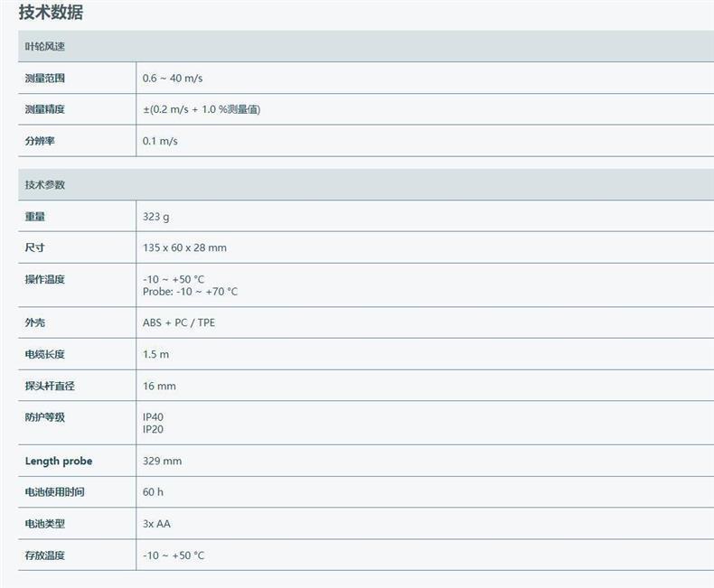Image resolution: width=714 pixels, height=588 pixels.
Task: Click the 存放温度 row label
Action: 44,555
